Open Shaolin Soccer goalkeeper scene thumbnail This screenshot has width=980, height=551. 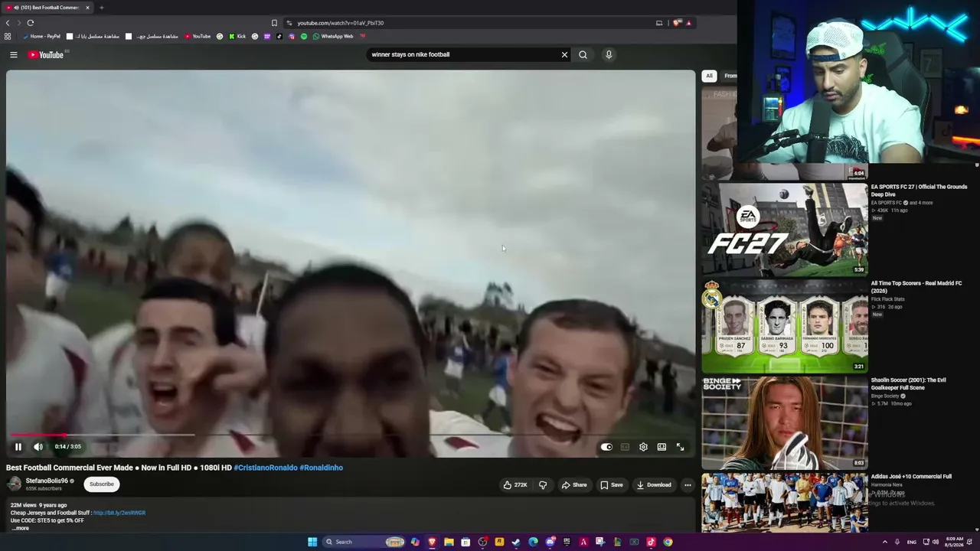click(x=785, y=422)
